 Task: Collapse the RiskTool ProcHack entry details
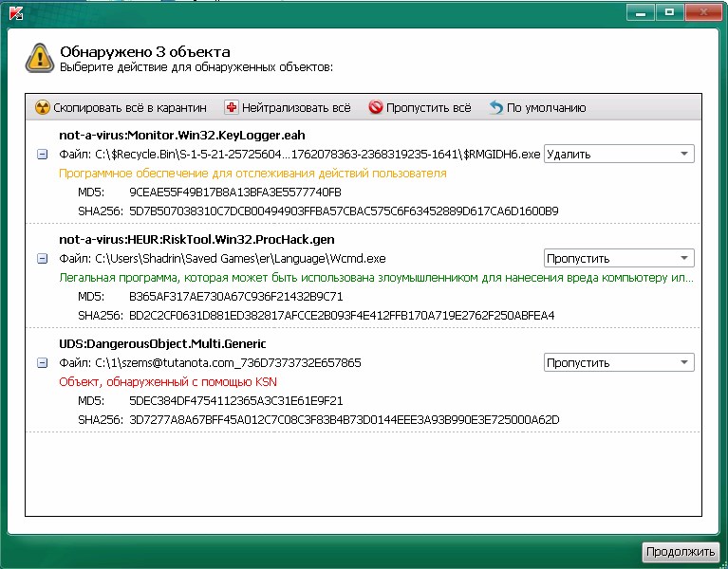tap(42, 258)
